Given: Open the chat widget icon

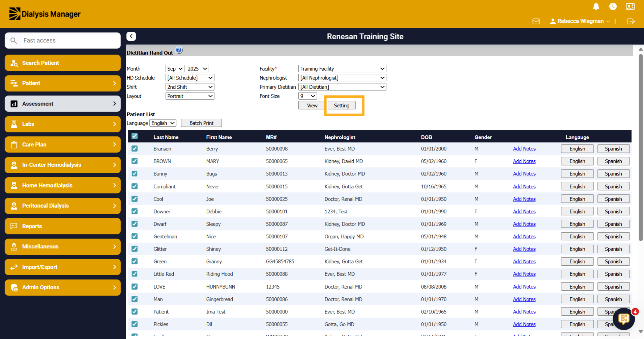Looking at the screenshot, I should pos(624,319).
